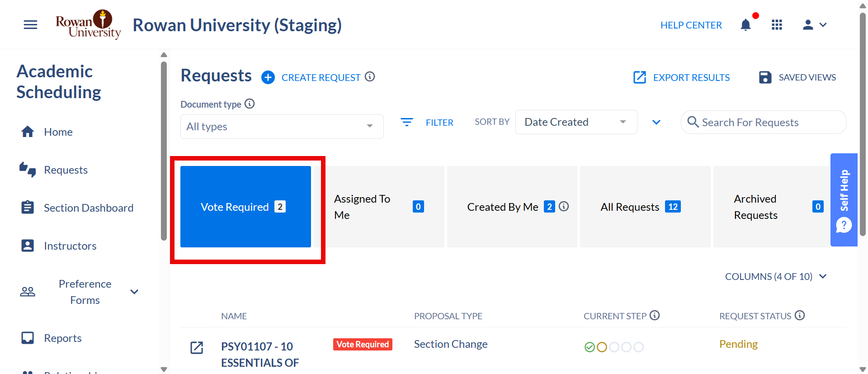This screenshot has height=374, width=868.
Task: Select the Archived Requests tab
Action: click(772, 207)
